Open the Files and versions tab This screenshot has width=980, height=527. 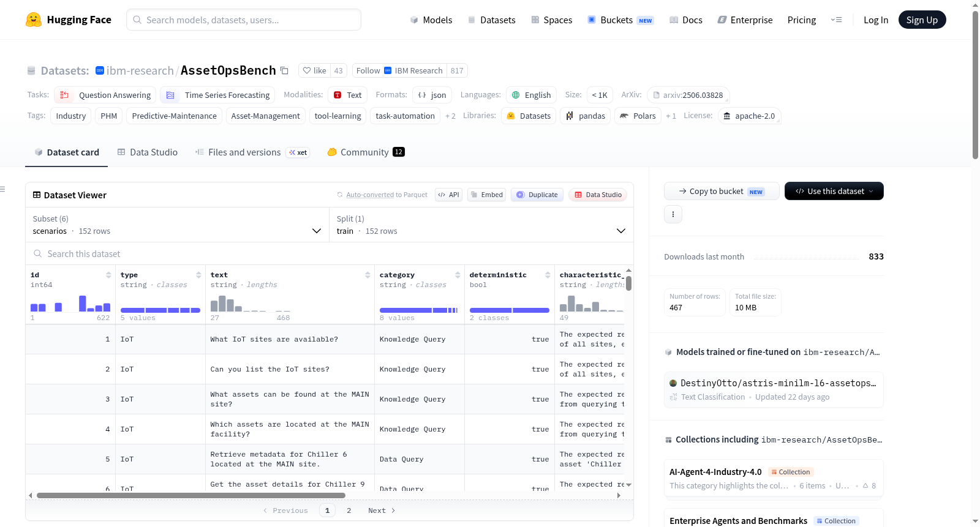(252, 152)
